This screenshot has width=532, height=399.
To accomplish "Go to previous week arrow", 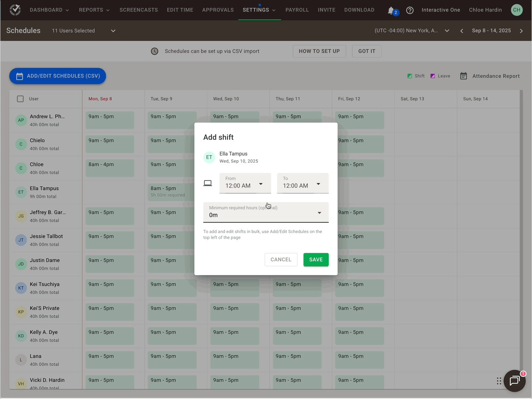I will point(462,31).
